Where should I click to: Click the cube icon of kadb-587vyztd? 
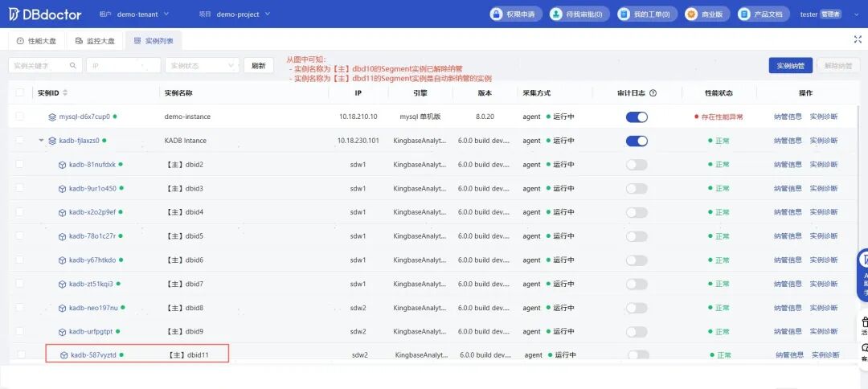click(x=63, y=355)
